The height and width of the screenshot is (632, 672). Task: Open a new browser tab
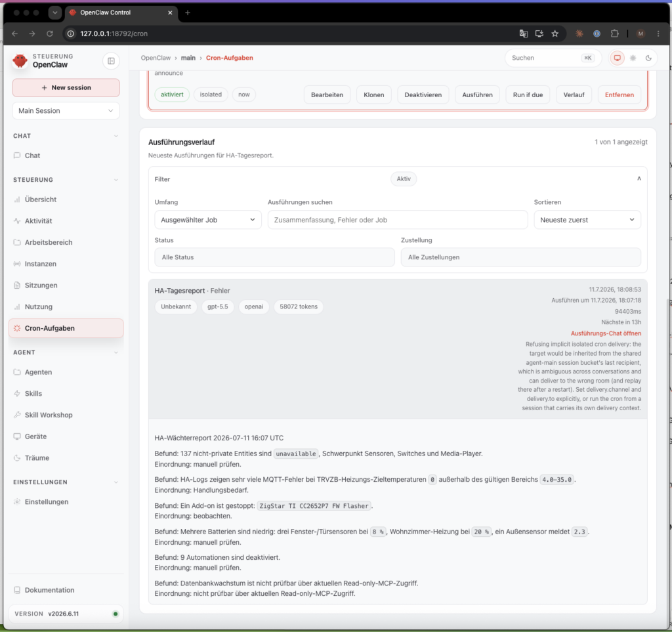[x=187, y=12]
